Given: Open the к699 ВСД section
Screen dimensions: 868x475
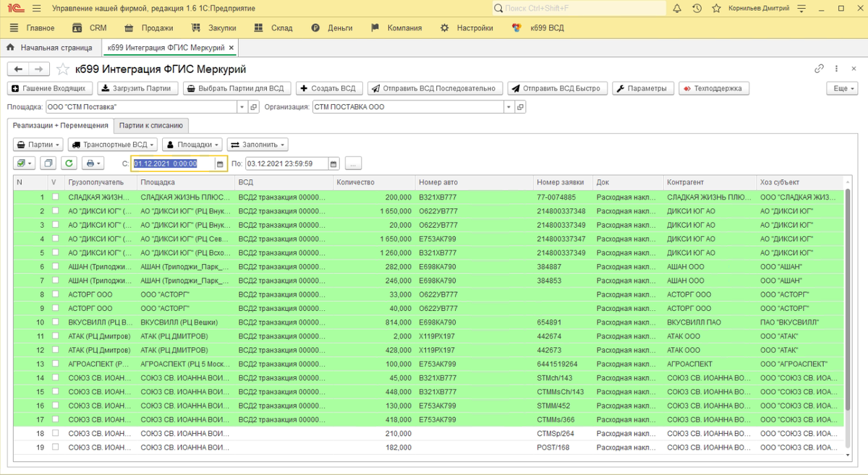Looking at the screenshot, I should (537, 28).
